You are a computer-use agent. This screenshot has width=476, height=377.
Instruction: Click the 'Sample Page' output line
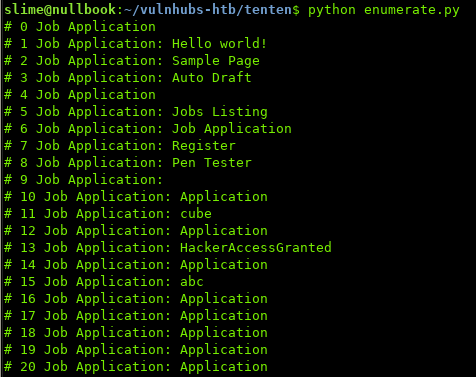click(x=132, y=61)
